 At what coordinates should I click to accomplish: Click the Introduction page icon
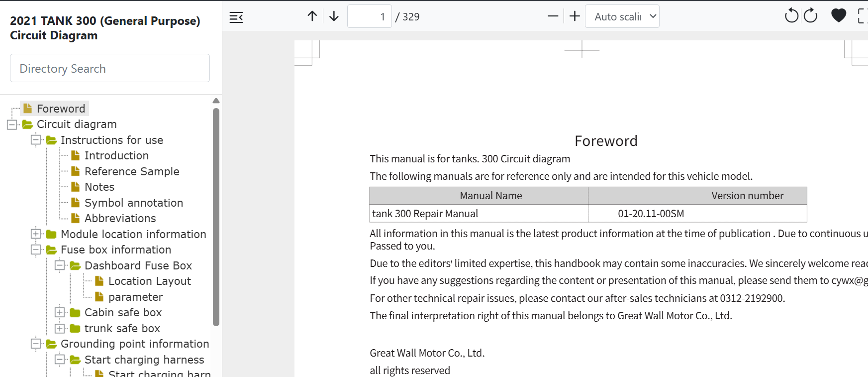point(76,155)
